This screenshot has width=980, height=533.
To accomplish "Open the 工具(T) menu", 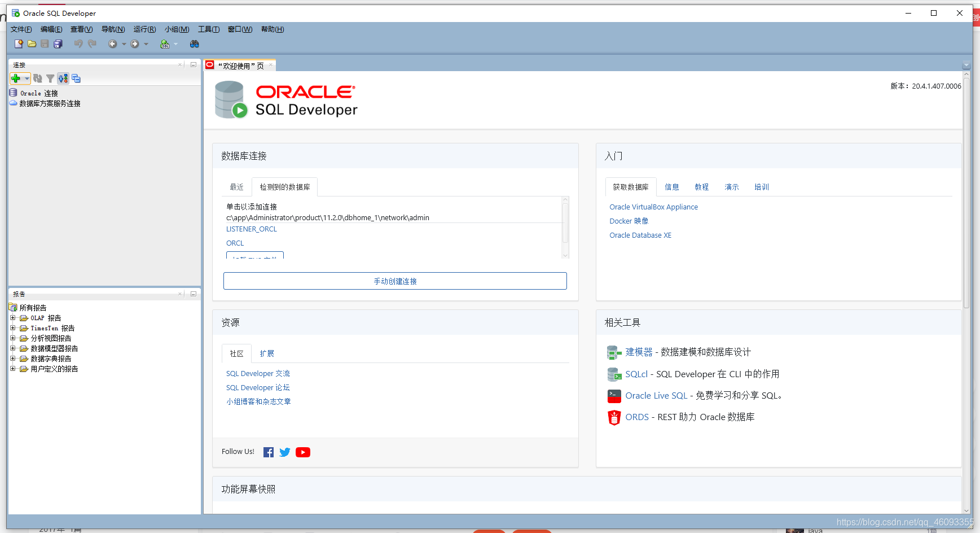I will (209, 29).
